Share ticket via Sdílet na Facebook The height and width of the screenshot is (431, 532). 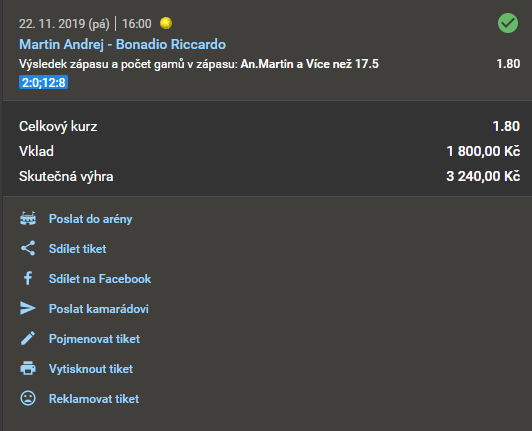(100, 279)
